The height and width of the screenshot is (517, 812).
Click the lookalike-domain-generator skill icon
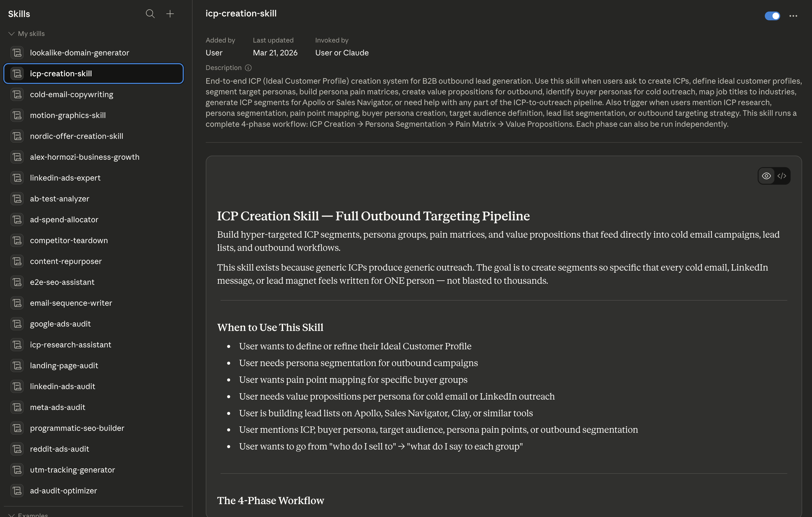click(17, 53)
